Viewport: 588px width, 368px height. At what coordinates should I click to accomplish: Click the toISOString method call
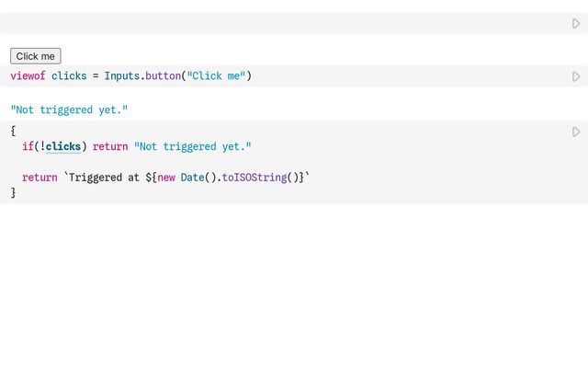(x=254, y=178)
